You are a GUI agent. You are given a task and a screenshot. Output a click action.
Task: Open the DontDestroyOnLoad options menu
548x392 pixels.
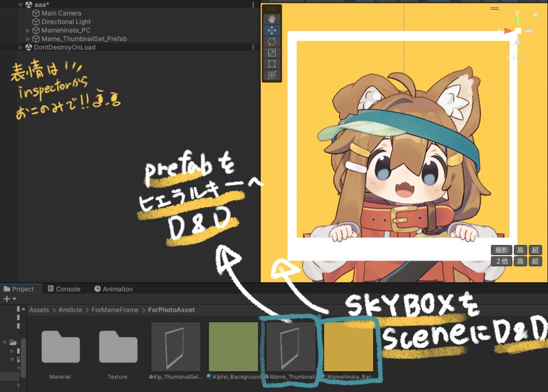click(x=253, y=47)
